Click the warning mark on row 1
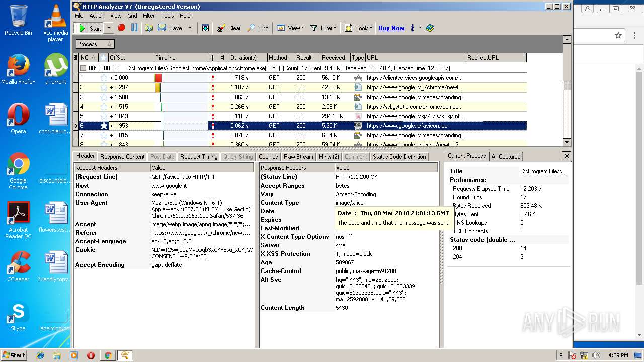The image size is (644, 362). [213, 78]
